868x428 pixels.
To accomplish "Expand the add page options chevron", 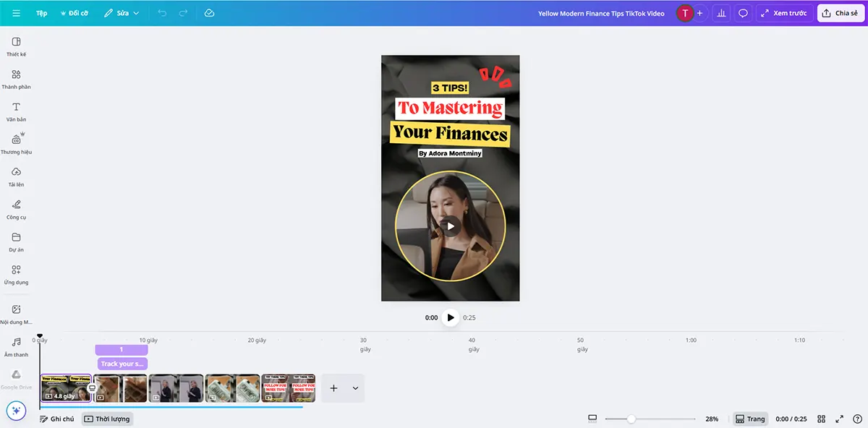I will (x=355, y=388).
